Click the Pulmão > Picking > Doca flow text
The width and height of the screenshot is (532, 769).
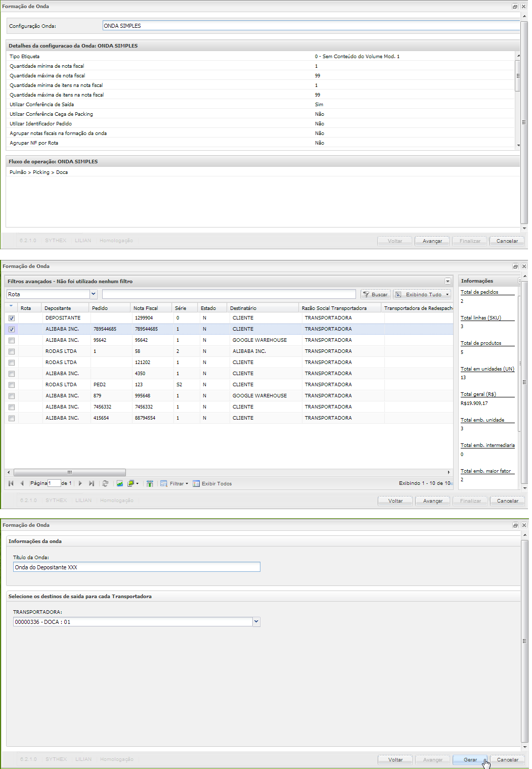38,172
